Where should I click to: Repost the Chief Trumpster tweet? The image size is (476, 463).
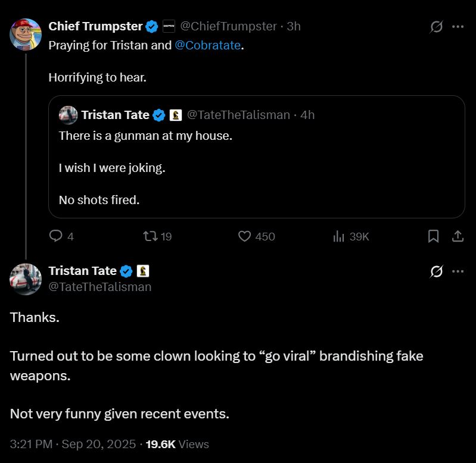click(x=151, y=236)
